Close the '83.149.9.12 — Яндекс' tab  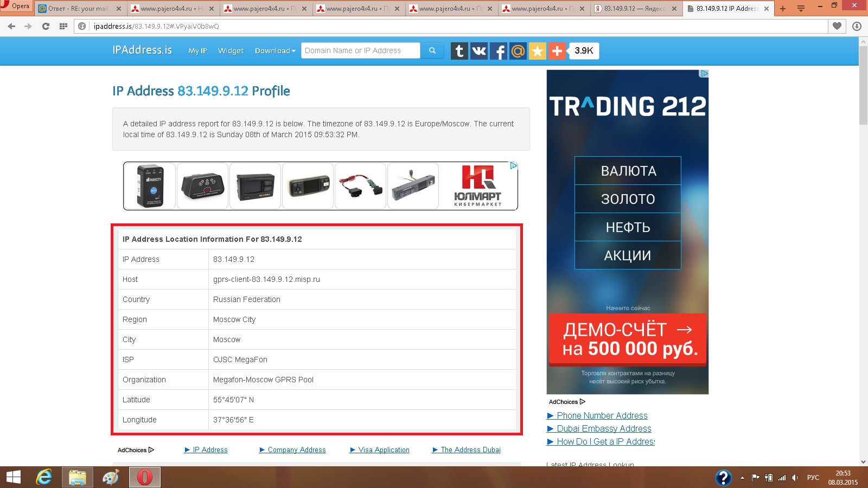(x=674, y=9)
